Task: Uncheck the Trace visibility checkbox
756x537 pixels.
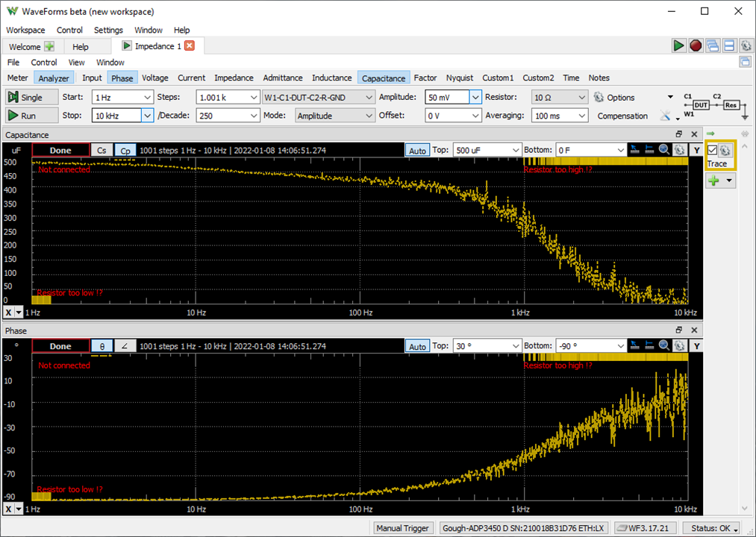Action: tap(712, 151)
